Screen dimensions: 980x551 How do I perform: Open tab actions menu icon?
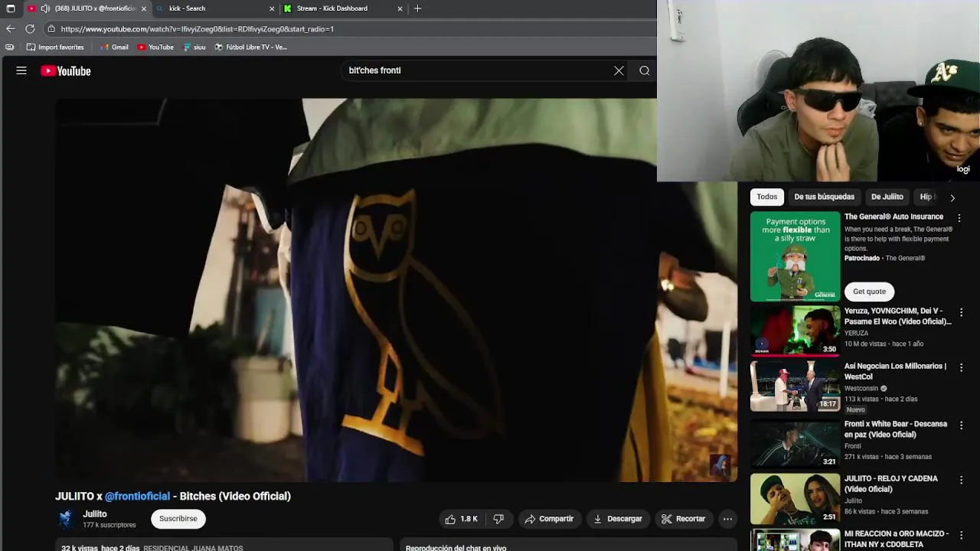(11, 8)
